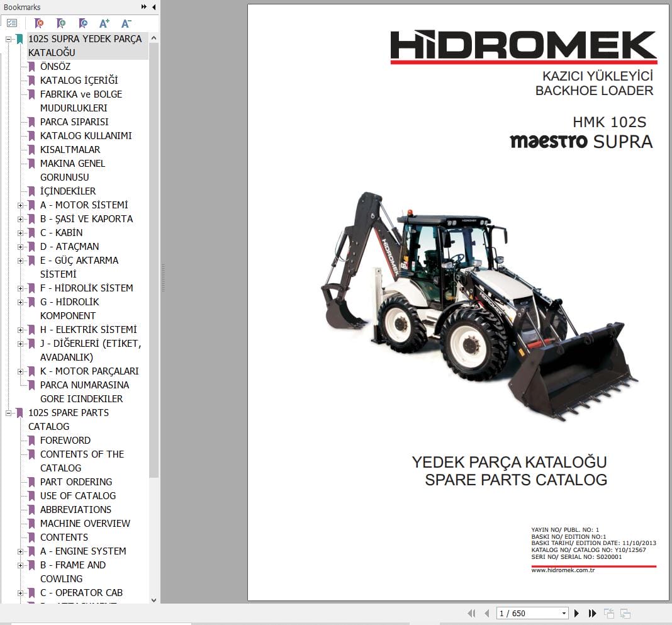
Task: Add a new bookmark with the green plus icon
Action: 60,23
